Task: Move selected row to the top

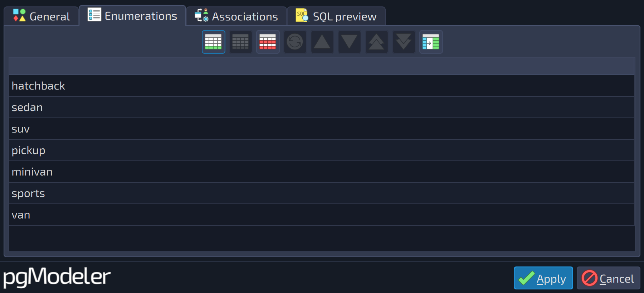Action: 377,42
